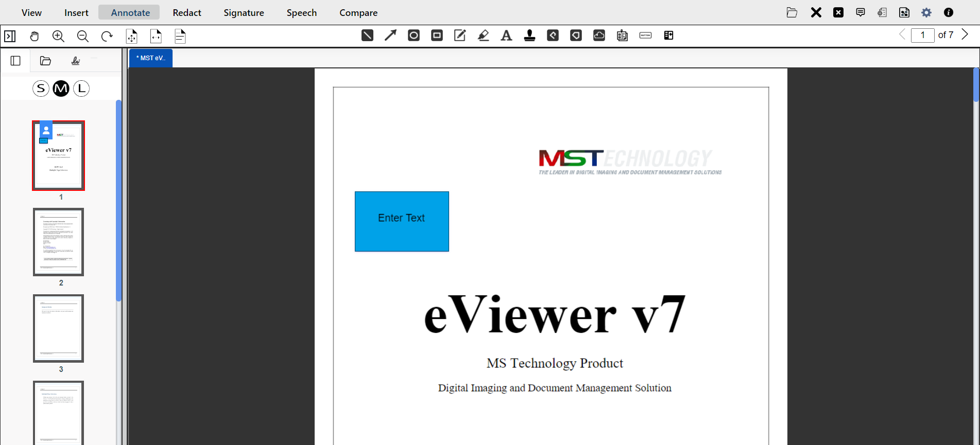
Task: Open sidebar signature panel tab
Action: point(75,61)
